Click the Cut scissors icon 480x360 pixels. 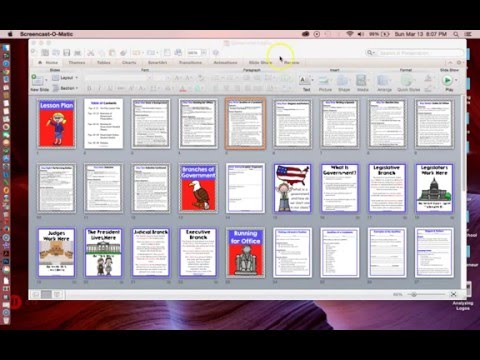[x=90, y=52]
